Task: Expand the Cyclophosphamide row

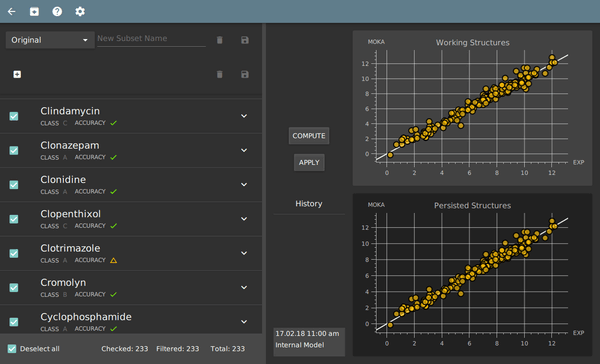Action: pyautogui.click(x=244, y=322)
